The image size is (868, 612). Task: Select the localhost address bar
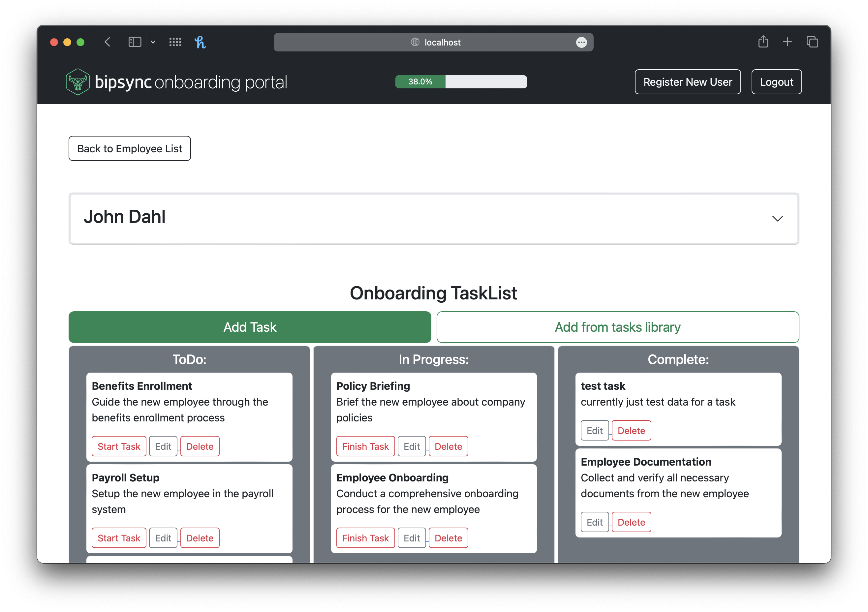click(434, 43)
